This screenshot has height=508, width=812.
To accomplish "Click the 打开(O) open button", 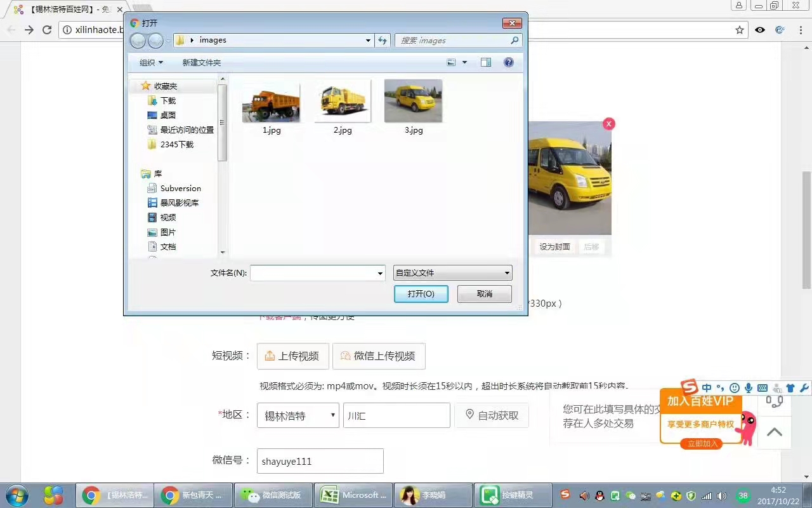I will pyautogui.click(x=421, y=294).
